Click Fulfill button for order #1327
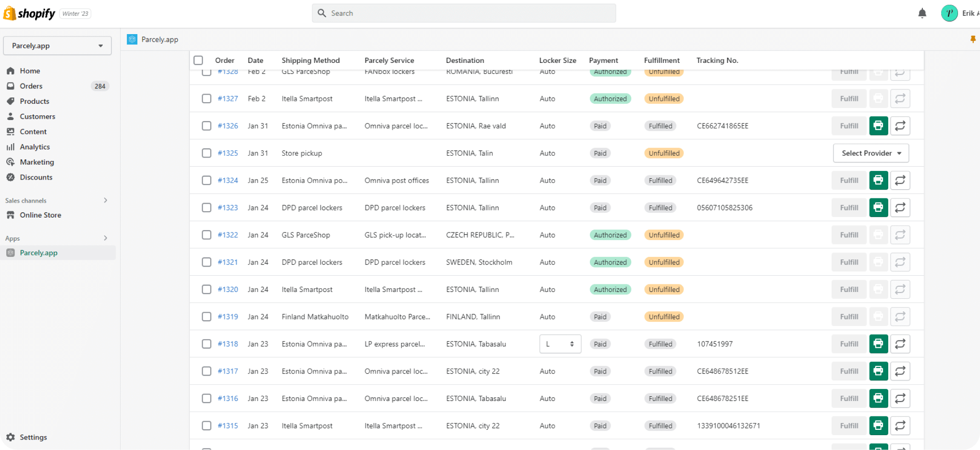980x450 pixels. coord(849,98)
